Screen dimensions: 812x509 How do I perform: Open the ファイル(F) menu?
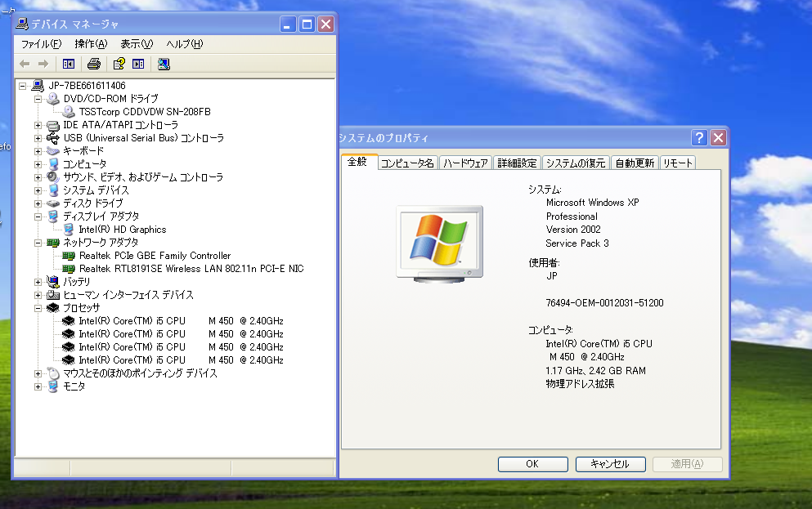click(x=41, y=44)
